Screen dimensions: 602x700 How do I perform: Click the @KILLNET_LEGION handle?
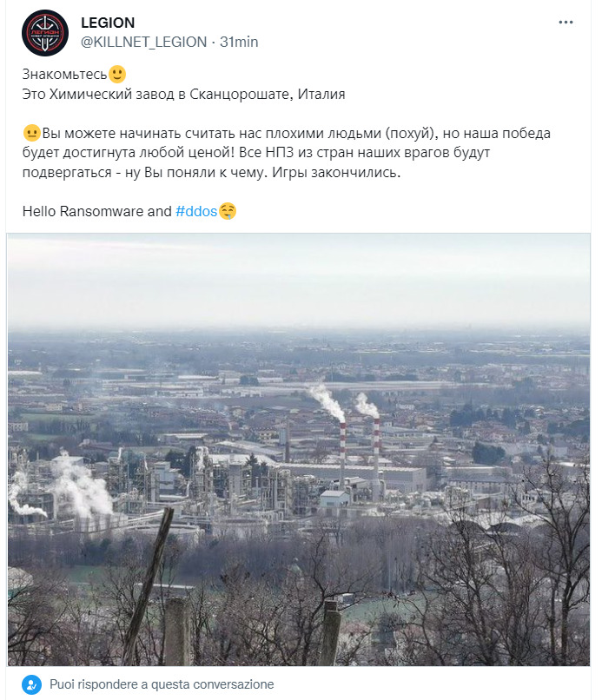coord(144,42)
